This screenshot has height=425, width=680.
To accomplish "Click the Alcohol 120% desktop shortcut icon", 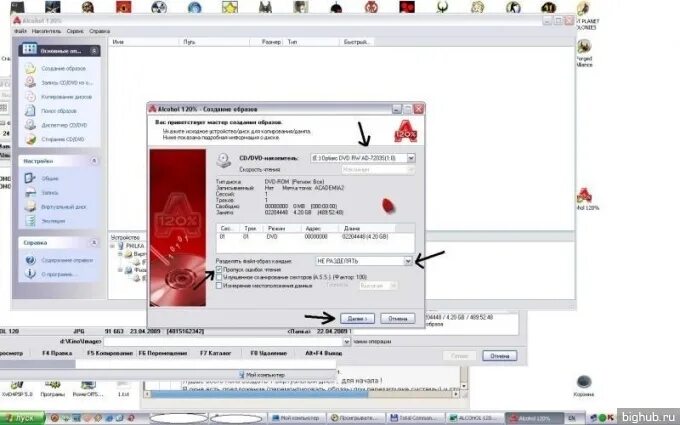I will [x=584, y=196].
